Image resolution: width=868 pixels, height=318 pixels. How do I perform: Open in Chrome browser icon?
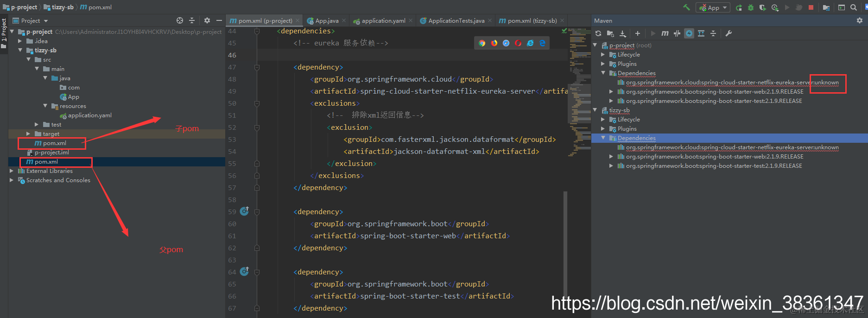(482, 43)
